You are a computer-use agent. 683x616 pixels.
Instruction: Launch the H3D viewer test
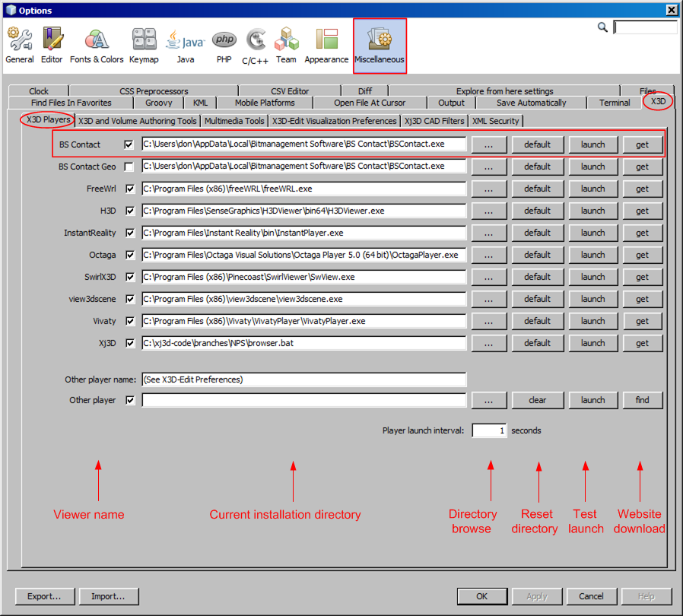[592, 211]
